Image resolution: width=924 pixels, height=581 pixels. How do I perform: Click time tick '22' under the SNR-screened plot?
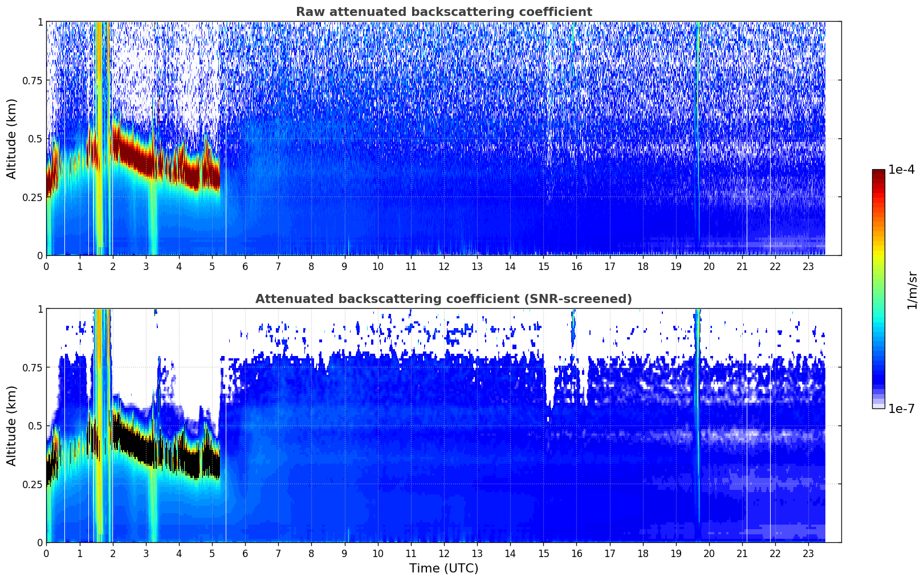coord(775,553)
